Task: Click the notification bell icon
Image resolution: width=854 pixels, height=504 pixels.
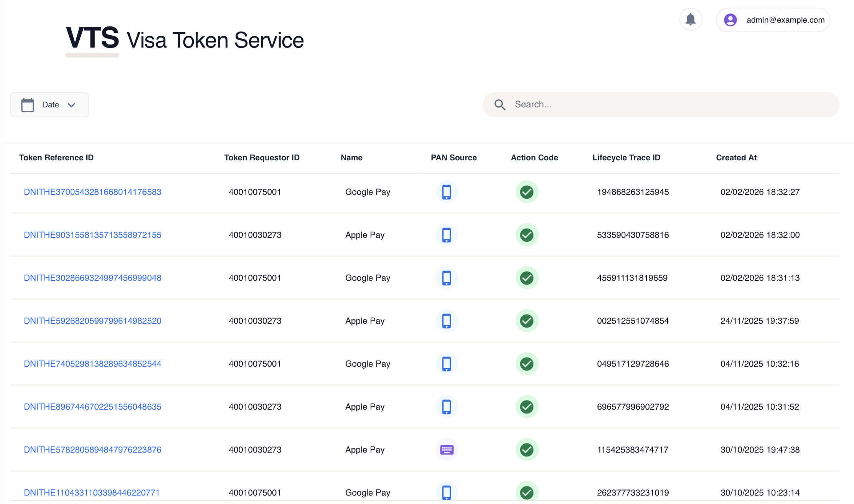Action: pos(691,20)
